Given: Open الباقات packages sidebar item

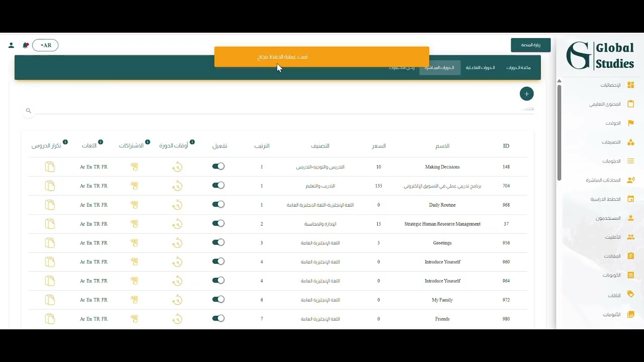Looking at the screenshot, I should tap(621, 295).
